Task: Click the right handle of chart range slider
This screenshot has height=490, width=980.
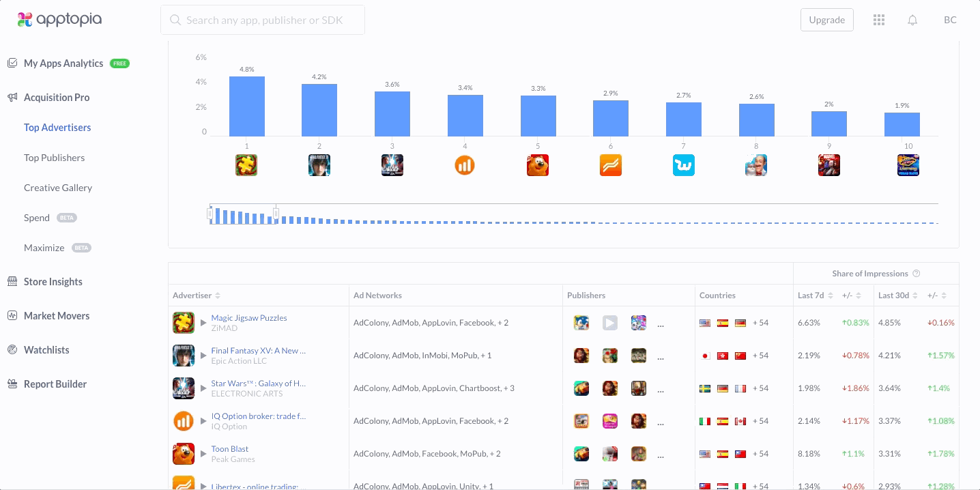Action: 276,214
